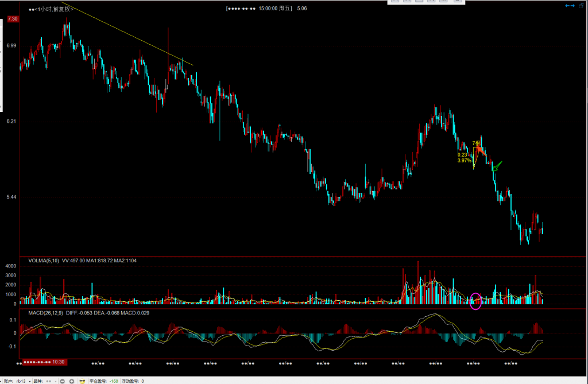Click the orange down arrow marker on chart

[481, 152]
